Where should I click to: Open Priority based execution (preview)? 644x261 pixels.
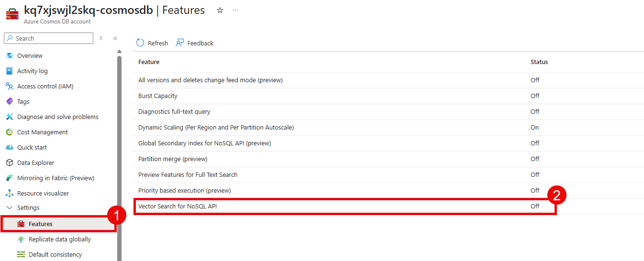tap(389, 191)
